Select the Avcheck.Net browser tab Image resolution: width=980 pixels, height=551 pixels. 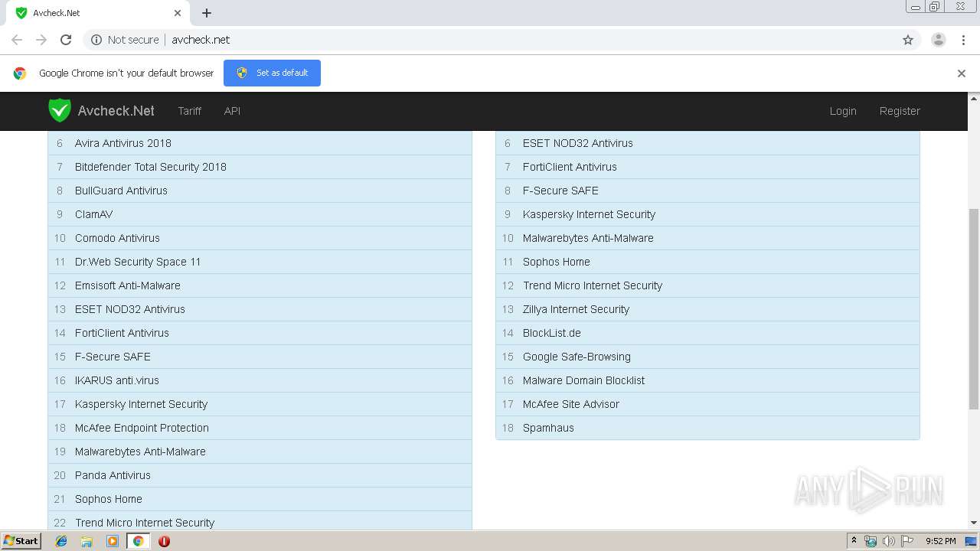98,13
